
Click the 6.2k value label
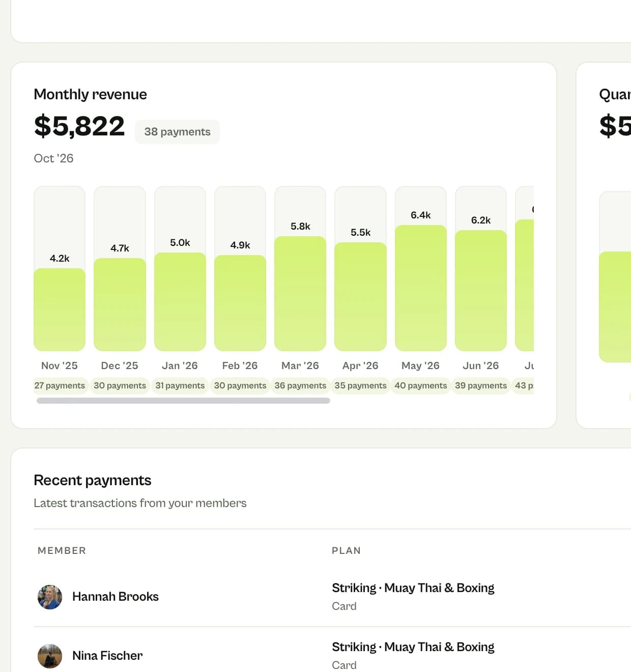[x=481, y=220]
